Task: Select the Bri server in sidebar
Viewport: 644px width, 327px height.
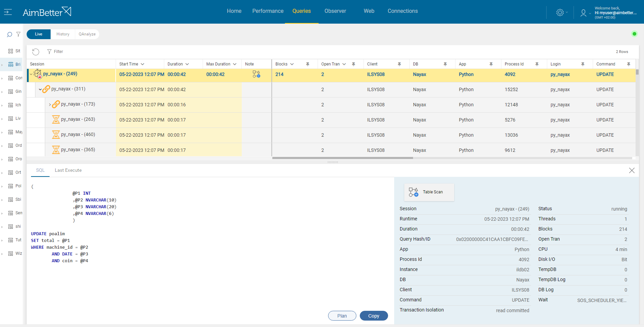Action: coord(14,64)
